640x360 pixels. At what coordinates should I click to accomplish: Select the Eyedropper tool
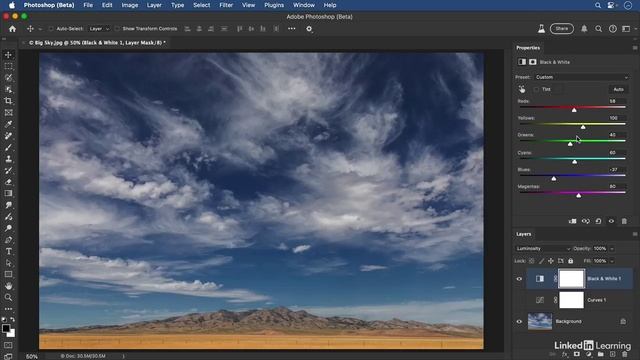point(8,124)
